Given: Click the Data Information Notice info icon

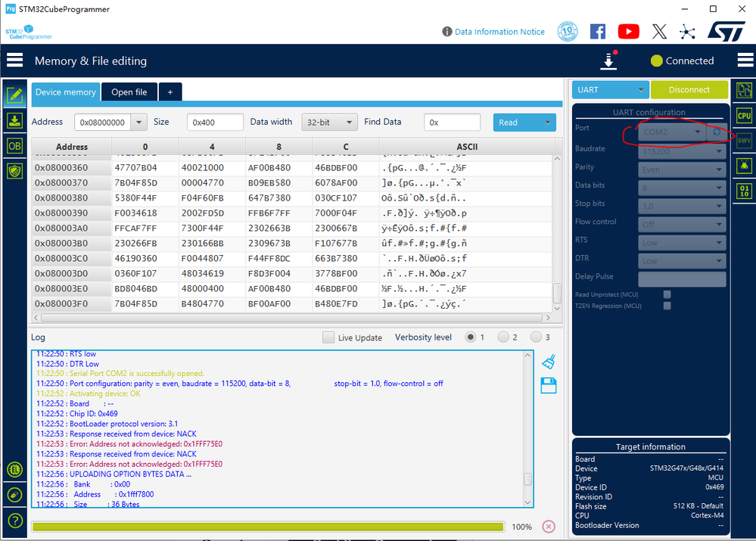Looking at the screenshot, I should [447, 31].
